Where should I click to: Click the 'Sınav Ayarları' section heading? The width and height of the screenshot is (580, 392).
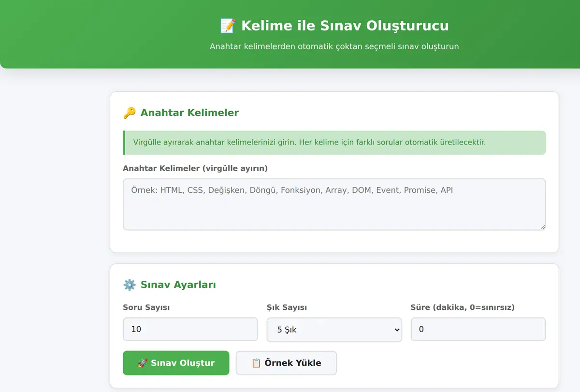pyautogui.click(x=178, y=285)
